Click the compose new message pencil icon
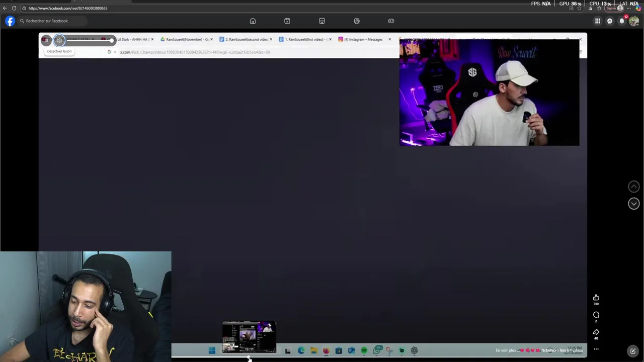 click(633, 351)
